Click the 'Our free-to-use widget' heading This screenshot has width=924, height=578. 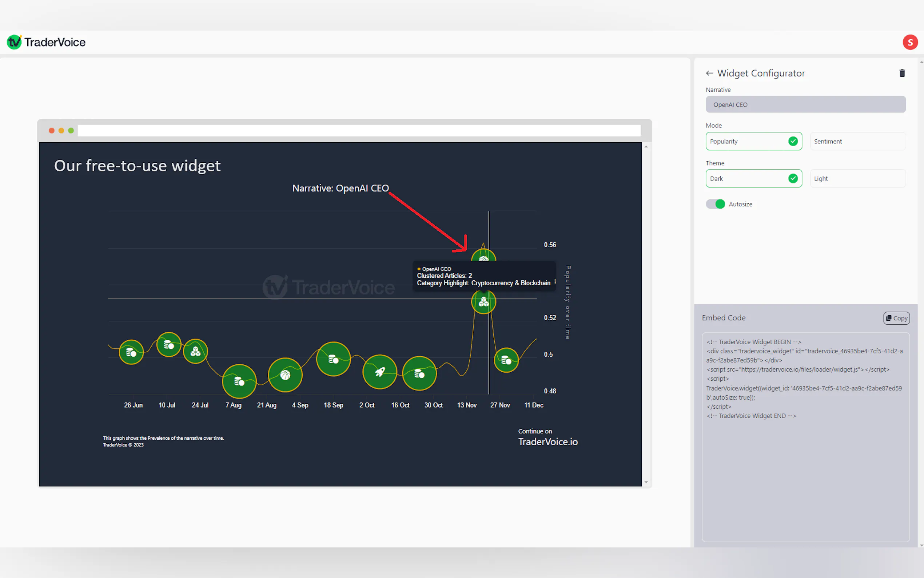pos(137,166)
